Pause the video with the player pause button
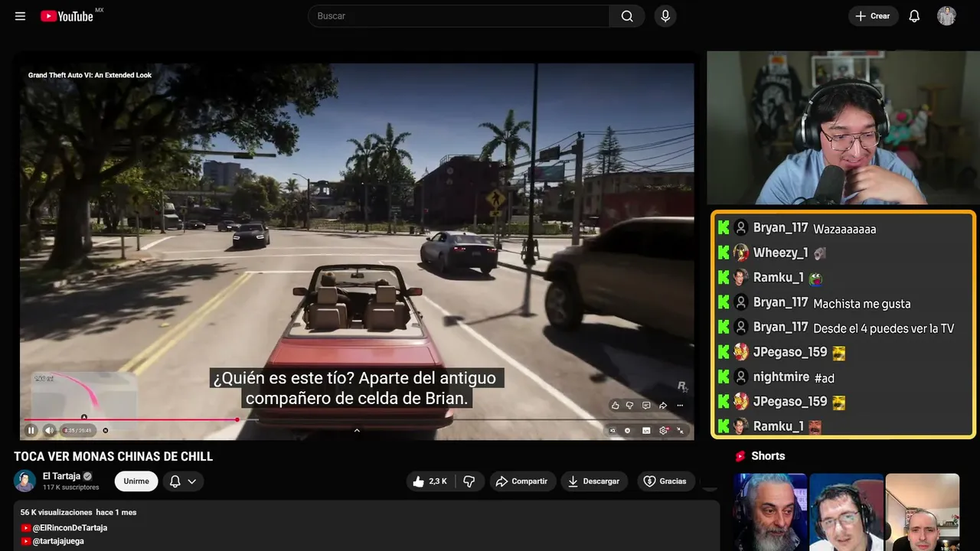This screenshot has width=980, height=551. (31, 430)
